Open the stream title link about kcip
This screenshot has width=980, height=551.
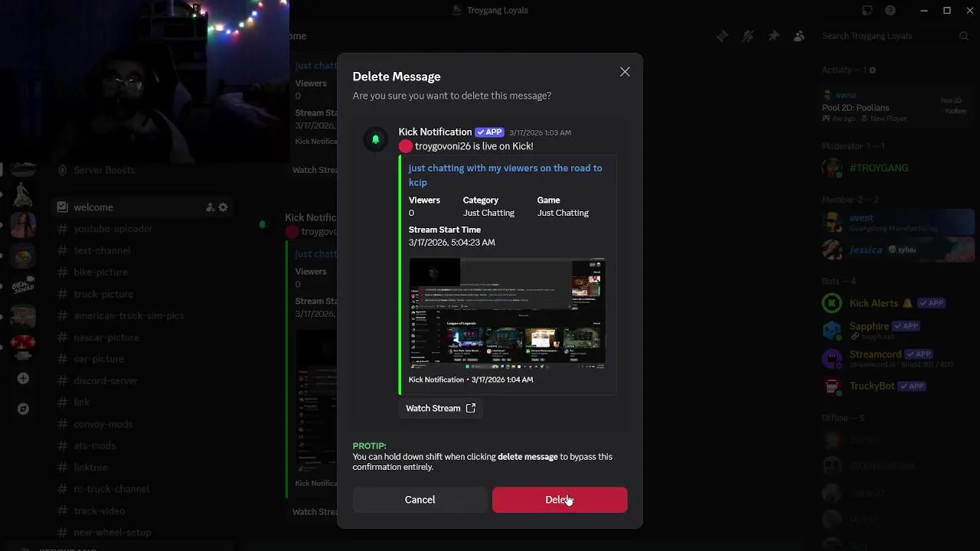coord(505,175)
